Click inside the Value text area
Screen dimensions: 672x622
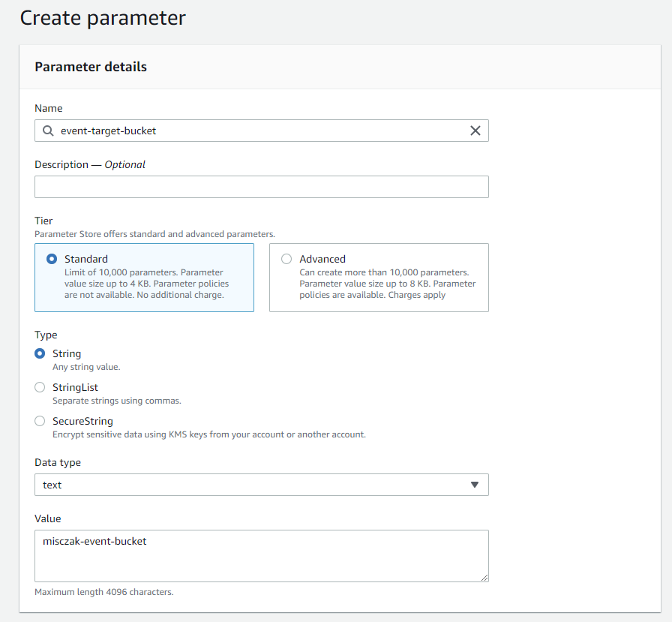tap(261, 555)
